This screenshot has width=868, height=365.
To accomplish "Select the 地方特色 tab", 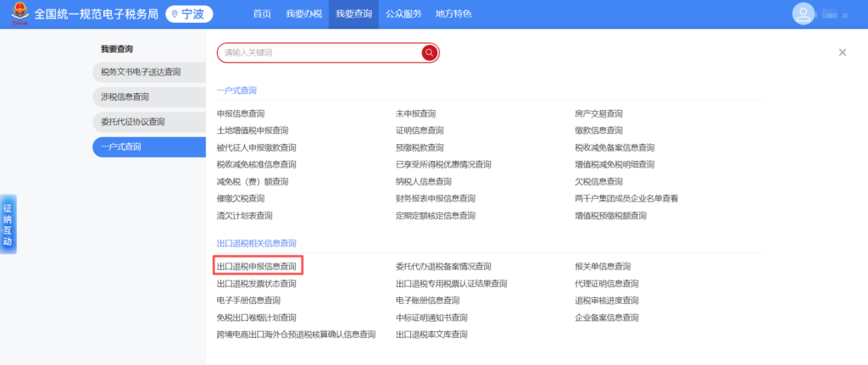I will [453, 14].
